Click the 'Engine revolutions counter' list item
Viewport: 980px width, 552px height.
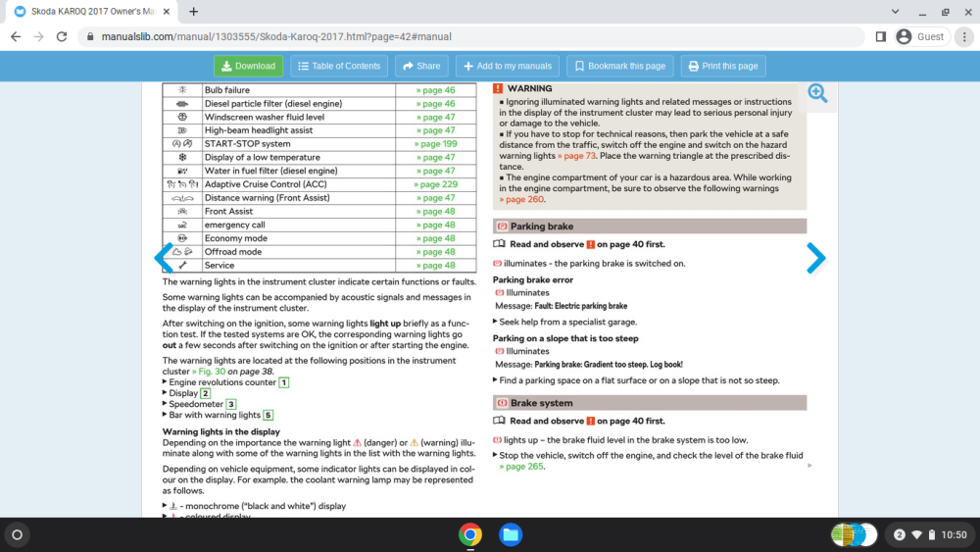coord(222,382)
